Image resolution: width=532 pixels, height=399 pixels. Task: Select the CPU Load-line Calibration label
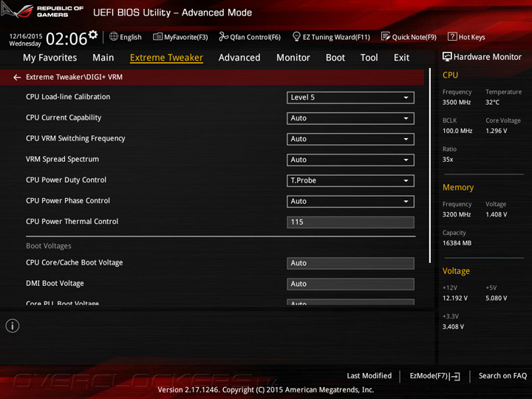coord(68,97)
